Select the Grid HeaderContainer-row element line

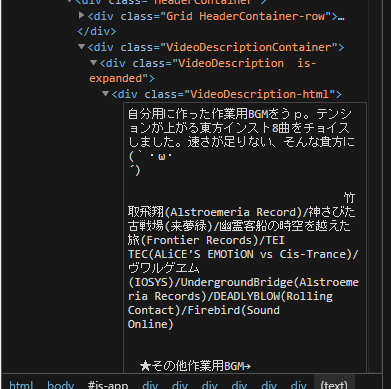click(216, 16)
